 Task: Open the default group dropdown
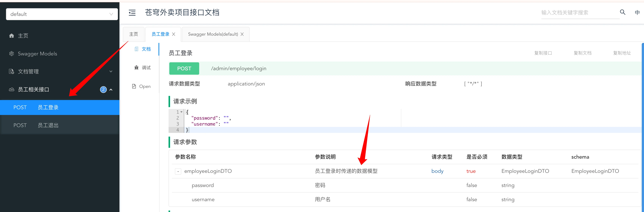click(62, 14)
